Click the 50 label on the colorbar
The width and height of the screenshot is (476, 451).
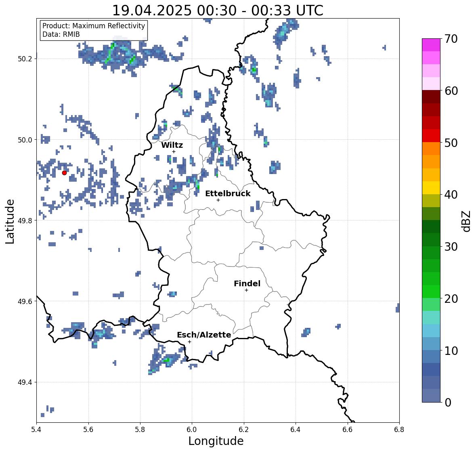pos(451,143)
